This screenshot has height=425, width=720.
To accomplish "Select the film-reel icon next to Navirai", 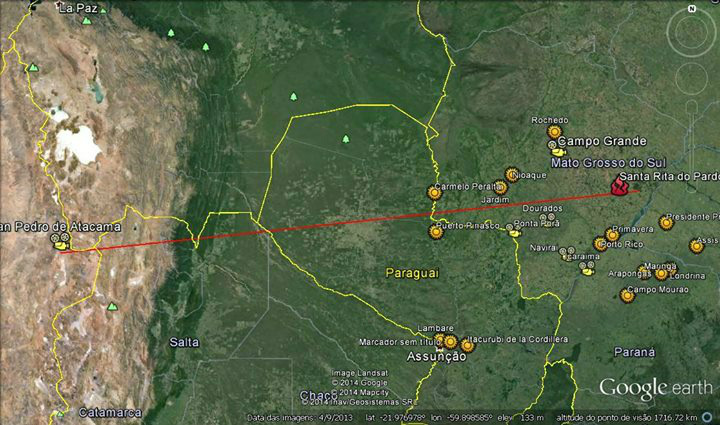I will (567, 251).
